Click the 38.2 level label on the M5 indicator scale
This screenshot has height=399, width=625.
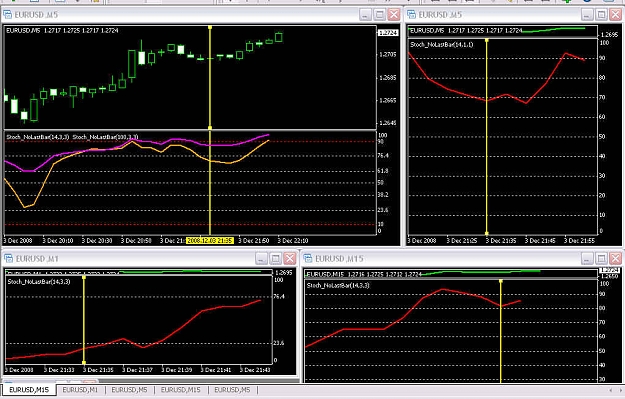click(383, 195)
